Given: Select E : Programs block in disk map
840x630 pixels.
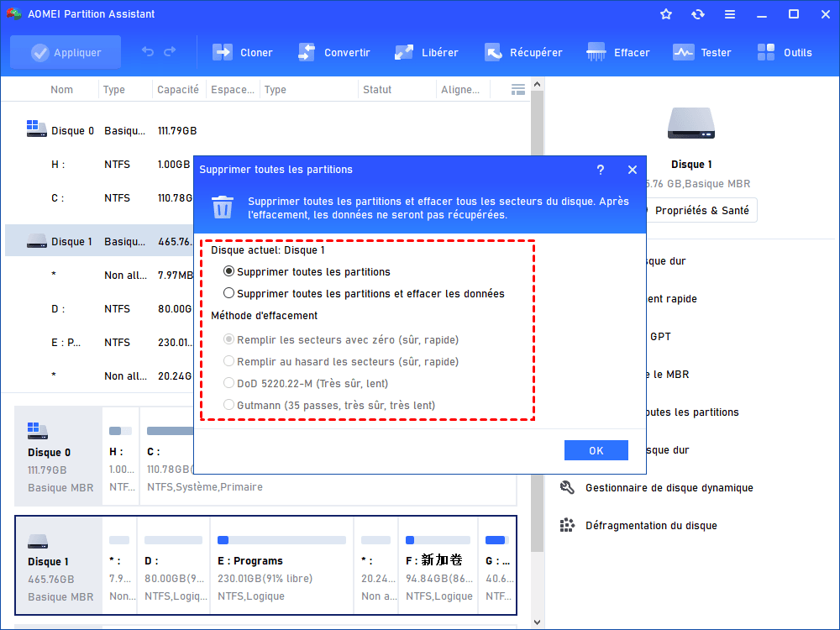Looking at the screenshot, I should 281,565.
